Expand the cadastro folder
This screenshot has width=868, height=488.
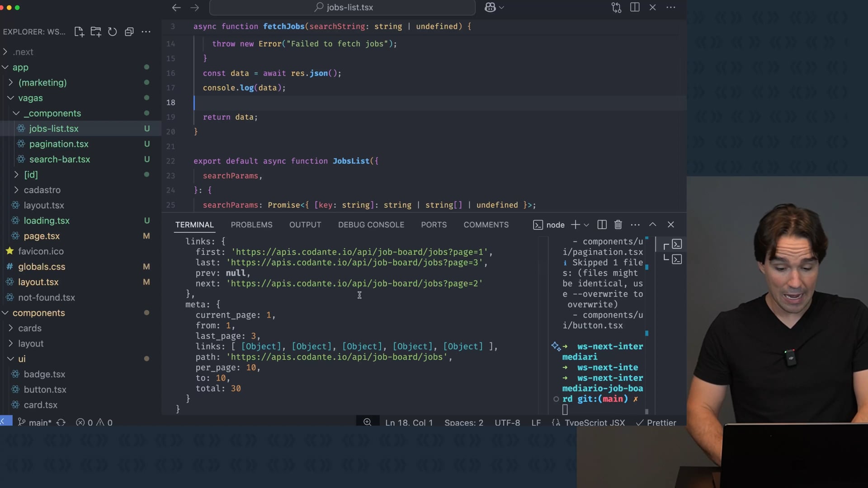click(42, 190)
